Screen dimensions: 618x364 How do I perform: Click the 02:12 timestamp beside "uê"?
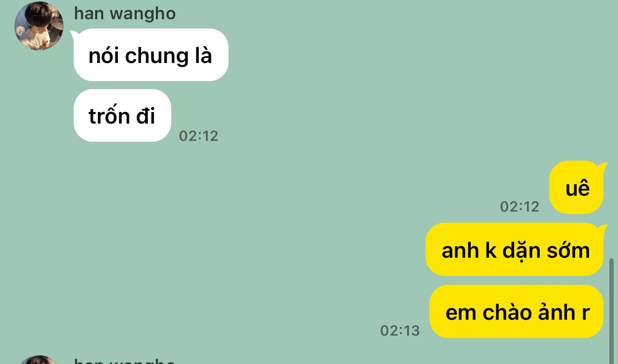519,207
